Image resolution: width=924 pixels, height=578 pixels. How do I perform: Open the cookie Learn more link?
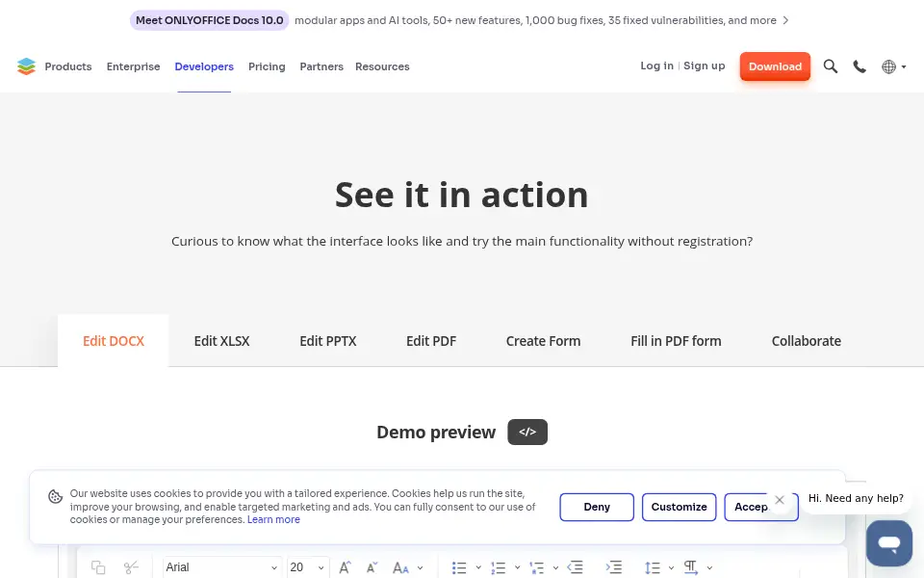point(273,519)
